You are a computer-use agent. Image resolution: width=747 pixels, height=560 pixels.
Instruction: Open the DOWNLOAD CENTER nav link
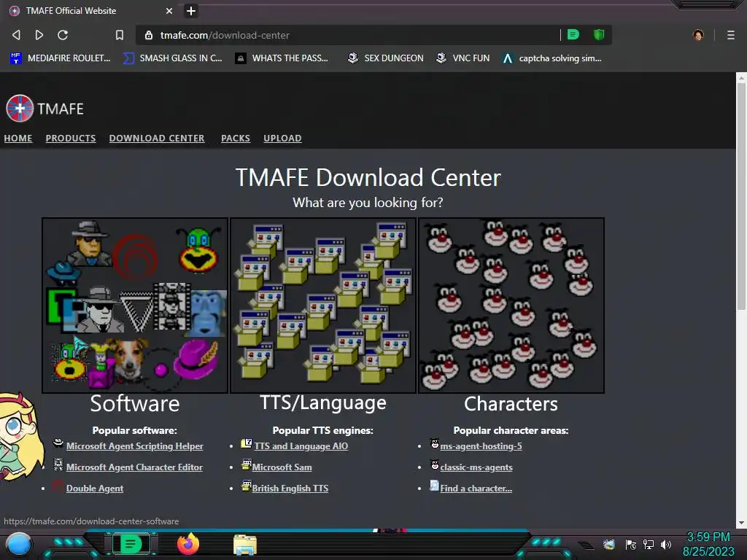click(157, 138)
